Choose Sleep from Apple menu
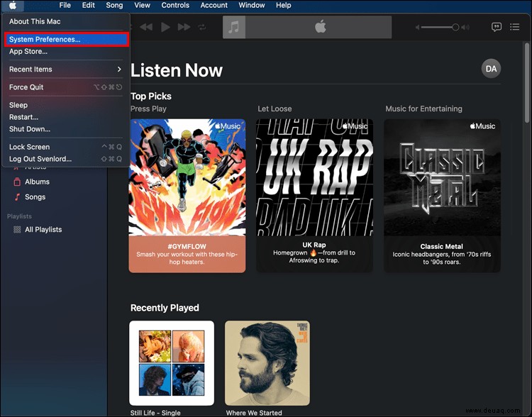This screenshot has width=532, height=417. pyautogui.click(x=66, y=105)
